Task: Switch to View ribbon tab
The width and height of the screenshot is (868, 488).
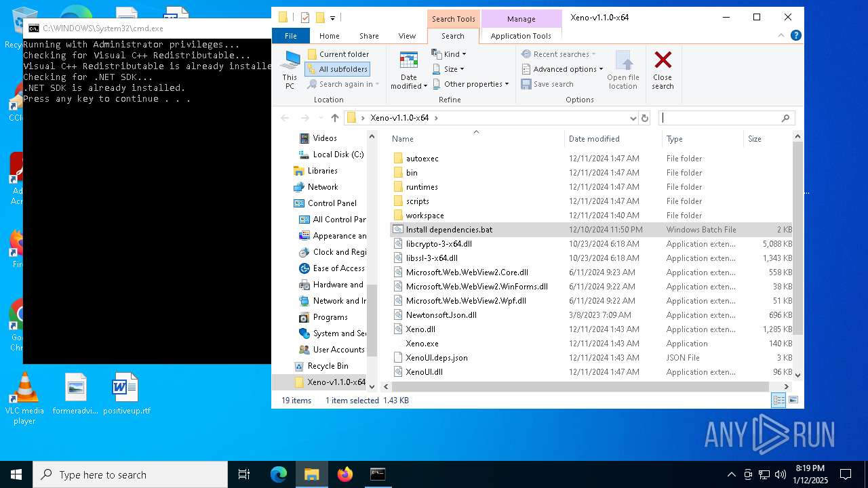Action: [407, 36]
